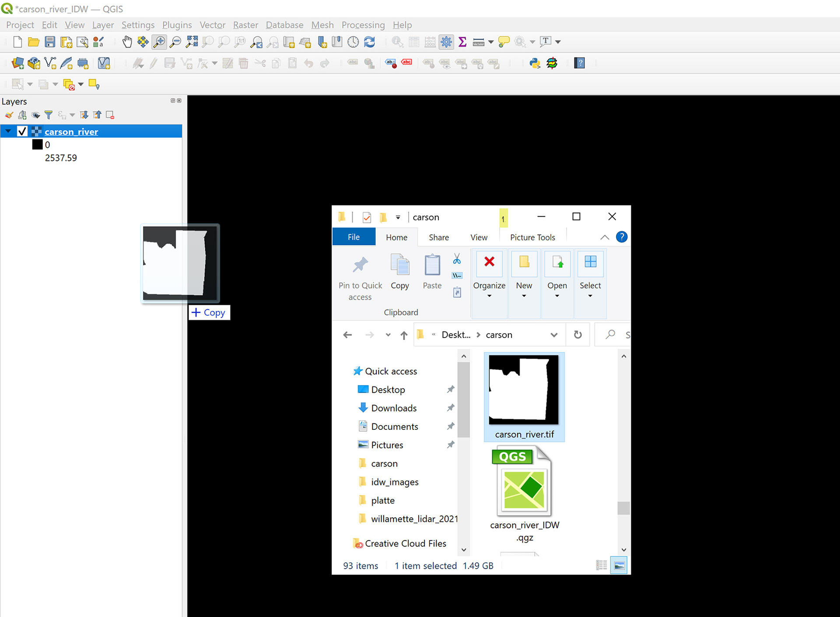The width and height of the screenshot is (840, 617).
Task: Open the Processing Toolbox gear icon
Action: (x=446, y=42)
